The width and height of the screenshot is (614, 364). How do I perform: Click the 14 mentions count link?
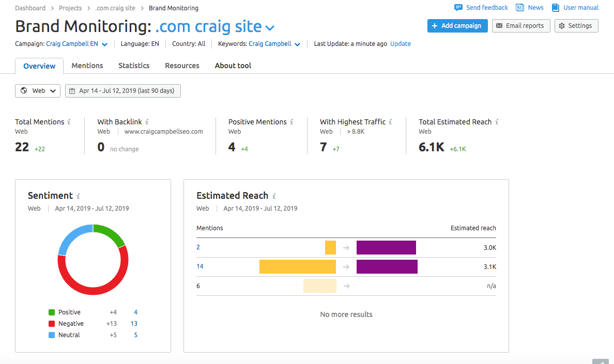click(199, 266)
